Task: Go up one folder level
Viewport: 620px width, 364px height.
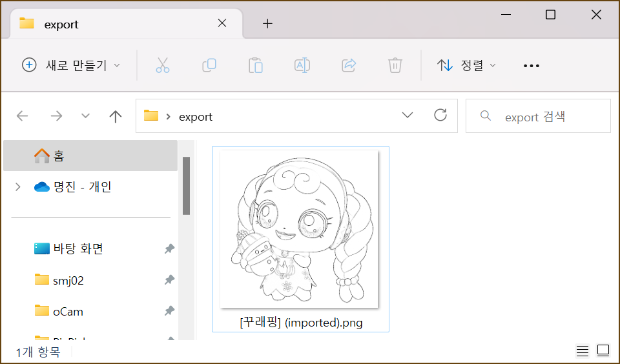Action: 116,116
